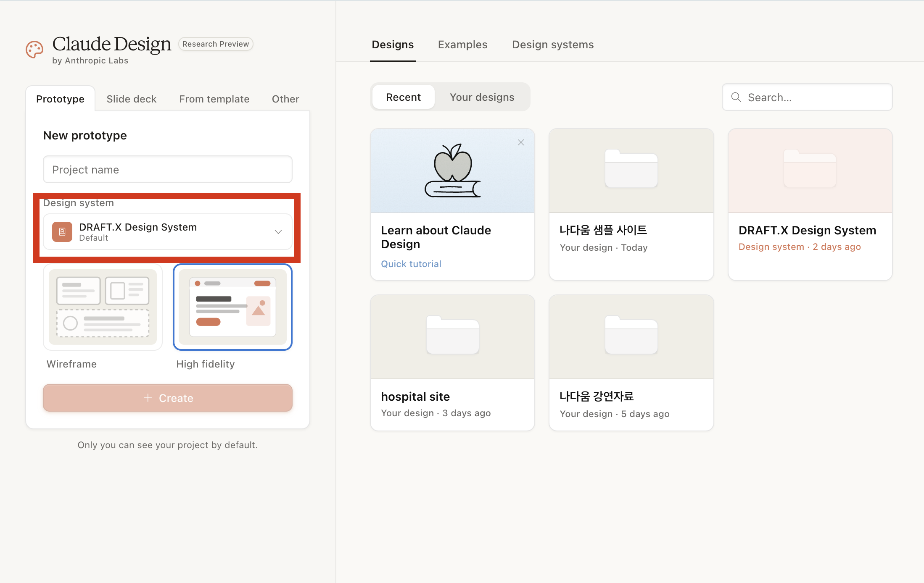Viewport: 924px width, 583px height.
Task: Switch to the From template tab
Action: [x=214, y=99]
